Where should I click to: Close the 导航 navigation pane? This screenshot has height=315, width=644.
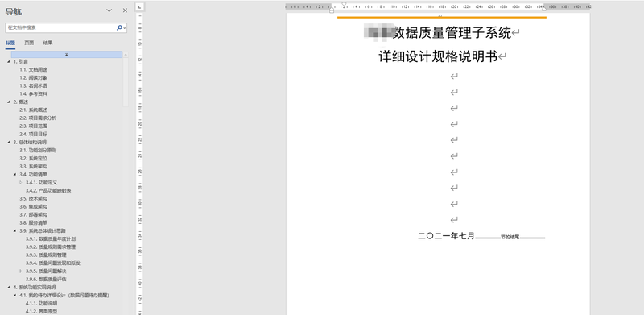(x=125, y=10)
